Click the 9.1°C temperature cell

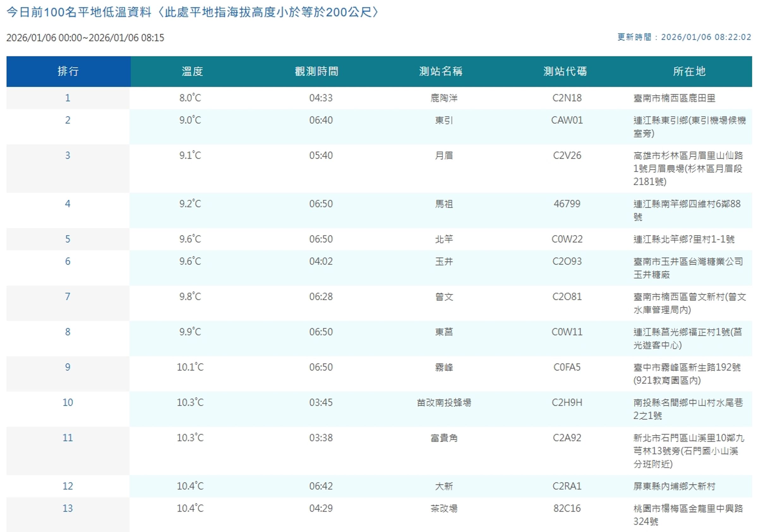pos(190,155)
